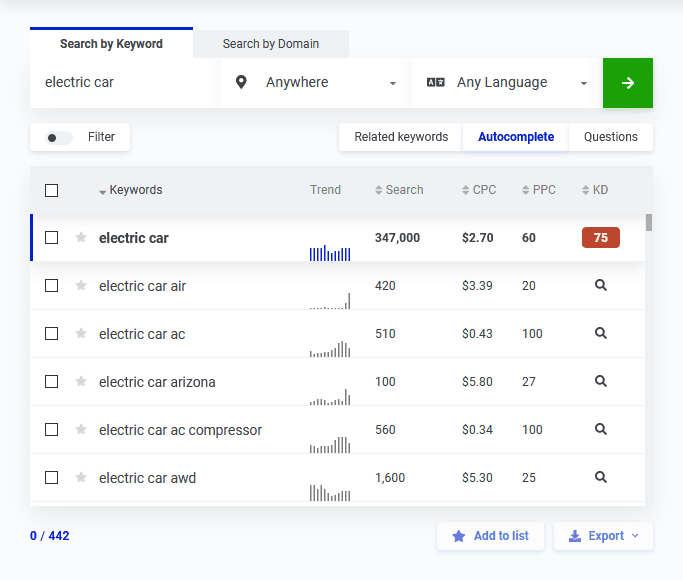Click the $5.80 CPC value
Screen dimensions: 683x580
(477, 381)
